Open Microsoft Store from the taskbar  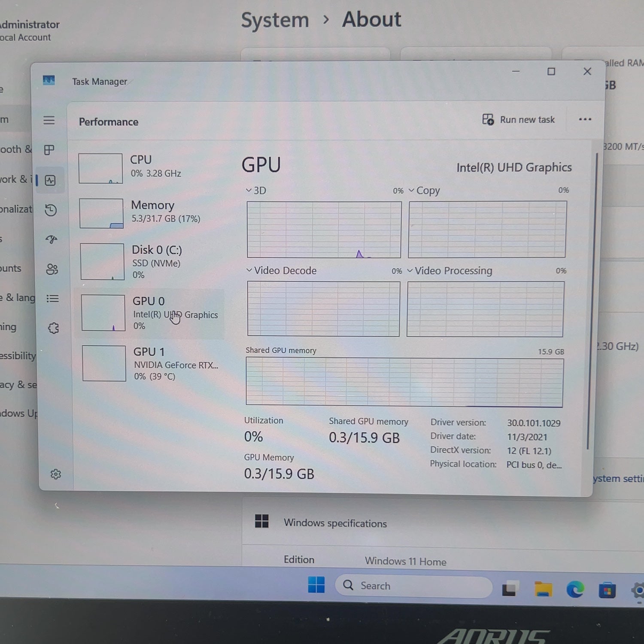coord(607,590)
